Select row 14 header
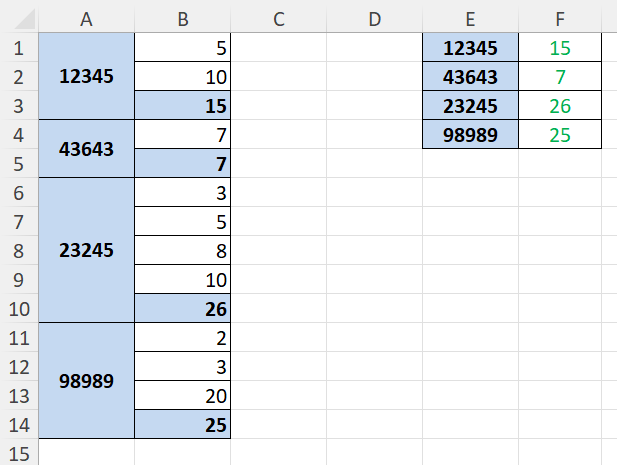This screenshot has height=465, width=617. (x=19, y=424)
